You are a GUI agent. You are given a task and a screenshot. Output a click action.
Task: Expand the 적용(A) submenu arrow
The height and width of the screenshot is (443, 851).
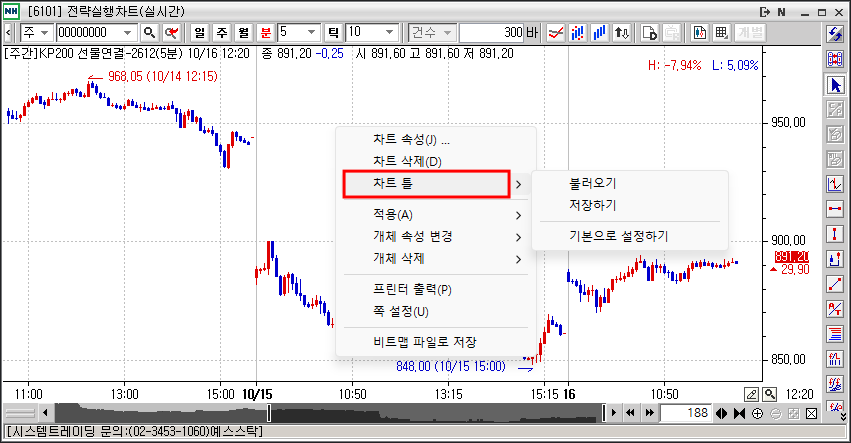[x=518, y=216]
